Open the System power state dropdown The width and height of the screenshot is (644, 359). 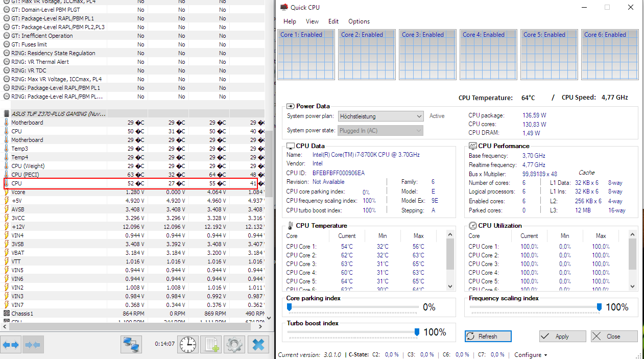380,131
